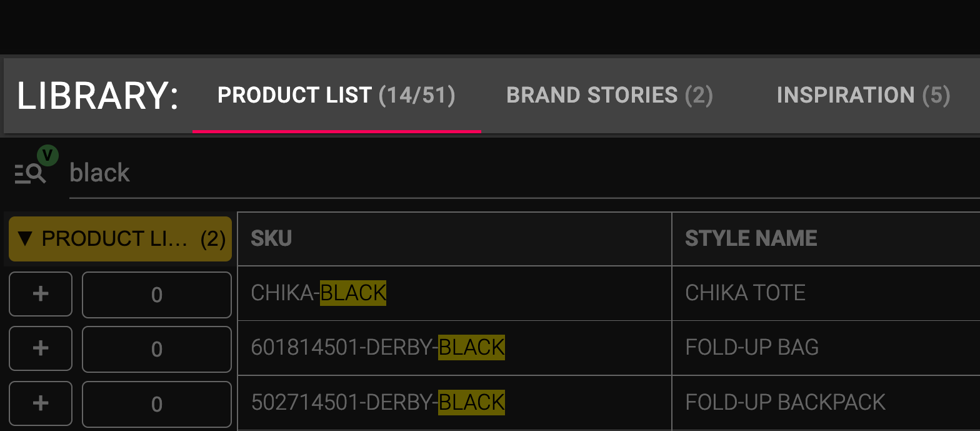Select the FOLD-UP BACKPACK style name cell
This screenshot has width=980, height=431.
coord(826,402)
